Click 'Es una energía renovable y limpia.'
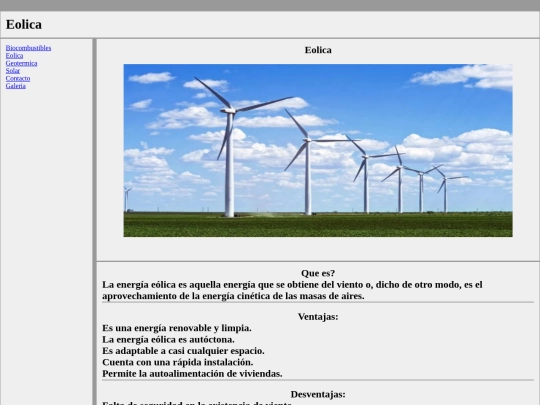This screenshot has width=540, height=405. pos(177,328)
